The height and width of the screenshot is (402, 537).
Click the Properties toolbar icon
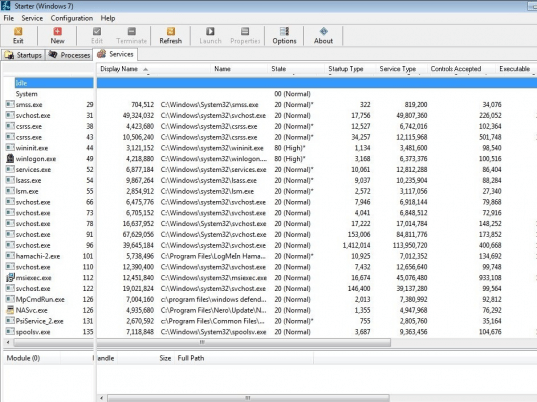[x=245, y=36]
